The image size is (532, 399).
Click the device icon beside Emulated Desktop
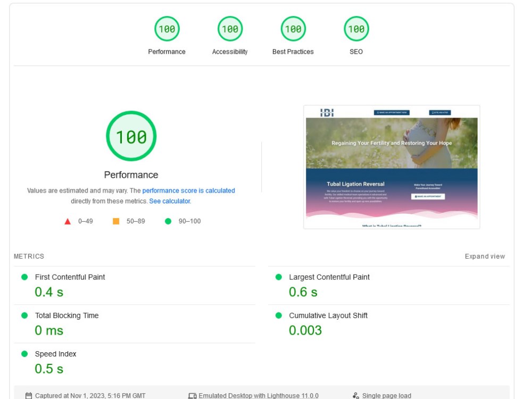tap(193, 396)
